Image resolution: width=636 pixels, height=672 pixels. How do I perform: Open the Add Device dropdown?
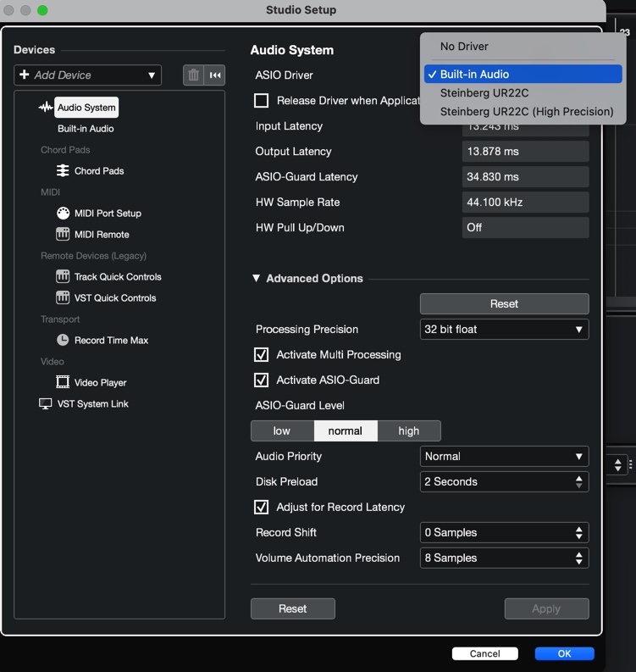(88, 75)
